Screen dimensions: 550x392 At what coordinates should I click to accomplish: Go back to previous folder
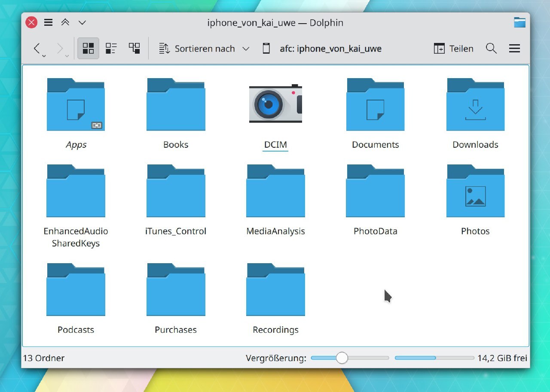click(x=37, y=49)
